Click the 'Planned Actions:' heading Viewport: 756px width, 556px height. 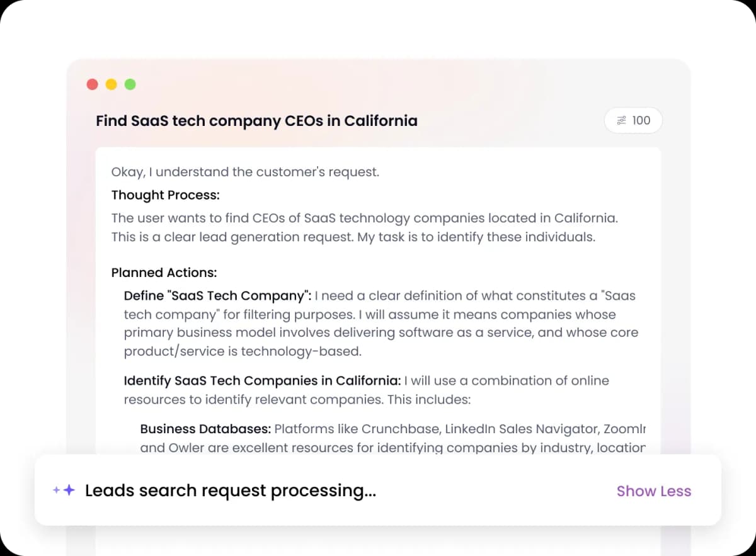(164, 273)
